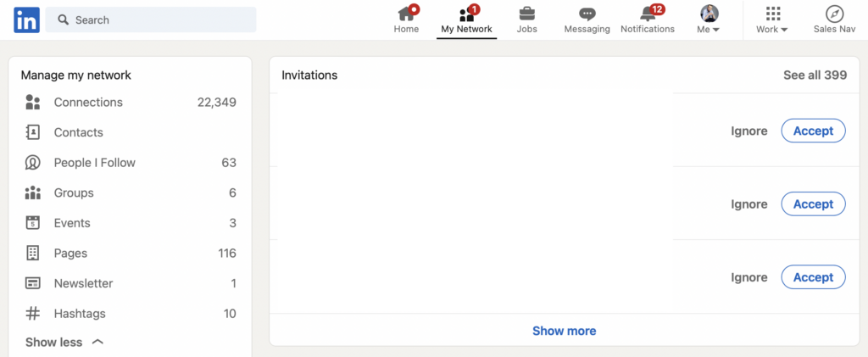Ignore the second invitation

point(749,204)
